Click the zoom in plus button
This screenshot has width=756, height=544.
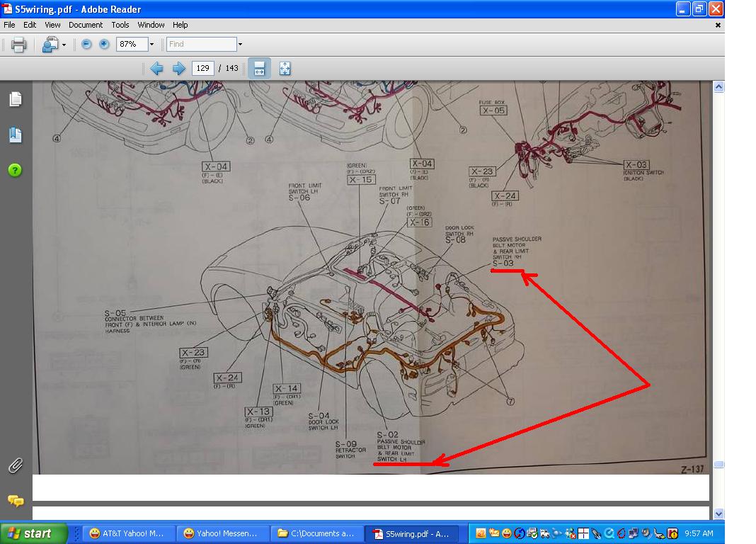(x=104, y=44)
